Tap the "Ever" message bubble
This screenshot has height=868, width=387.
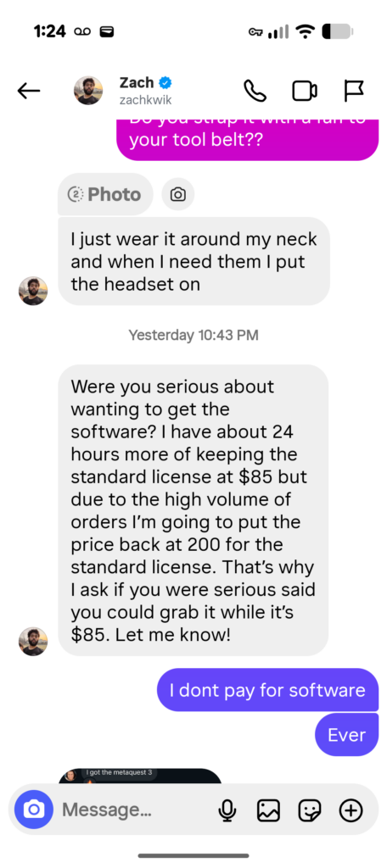click(346, 735)
